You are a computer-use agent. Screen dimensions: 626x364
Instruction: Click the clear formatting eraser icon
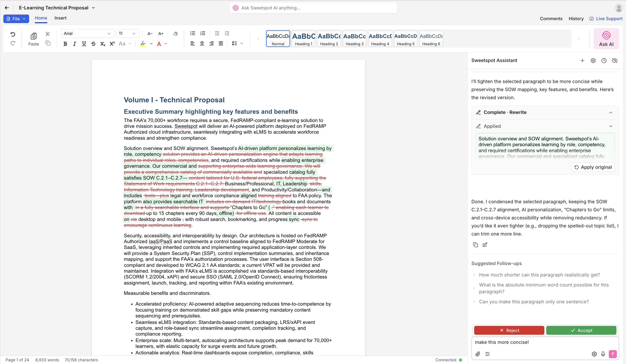tap(175, 33)
